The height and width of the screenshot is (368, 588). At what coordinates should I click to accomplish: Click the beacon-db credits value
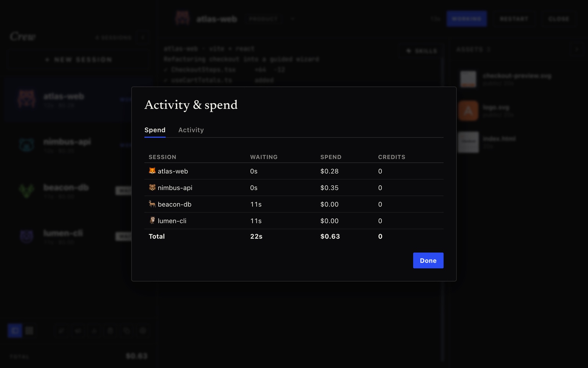point(380,204)
